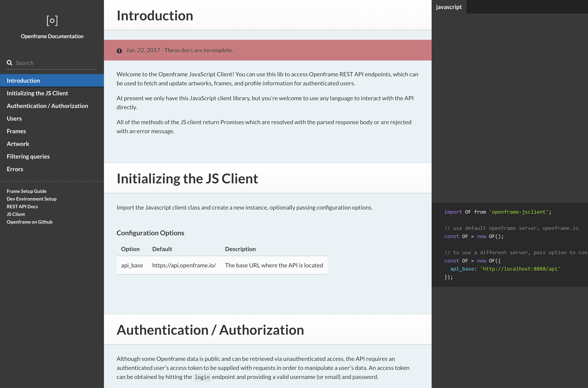View the Filtering queries section
This screenshot has width=588, height=388.
point(28,156)
